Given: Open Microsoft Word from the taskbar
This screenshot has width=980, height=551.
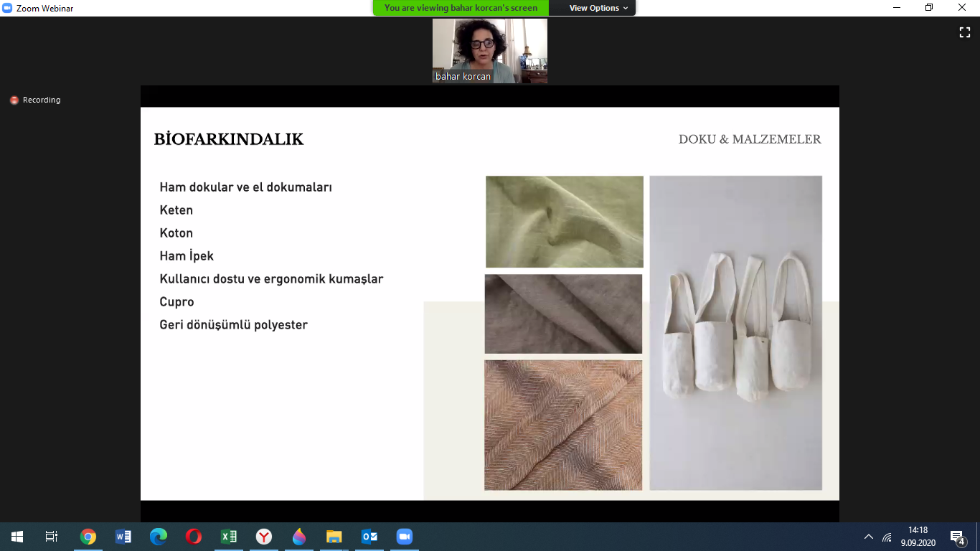Looking at the screenshot, I should click(x=123, y=537).
